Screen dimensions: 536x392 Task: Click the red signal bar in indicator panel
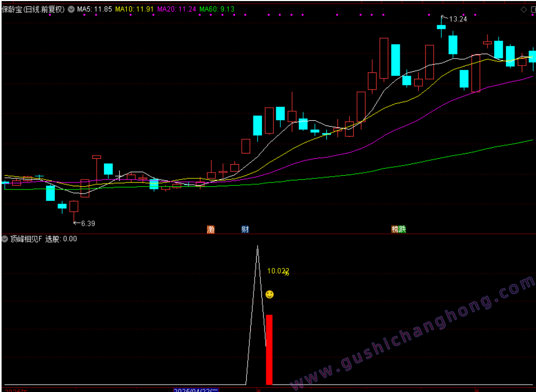[x=269, y=350]
